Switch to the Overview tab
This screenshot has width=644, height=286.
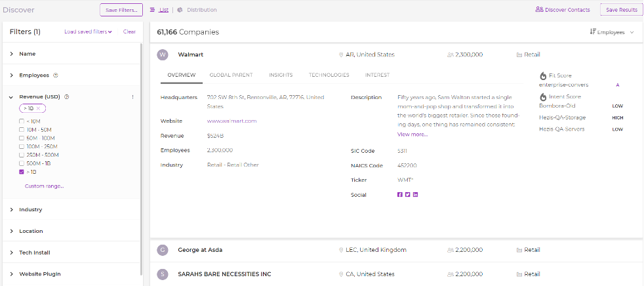182,75
